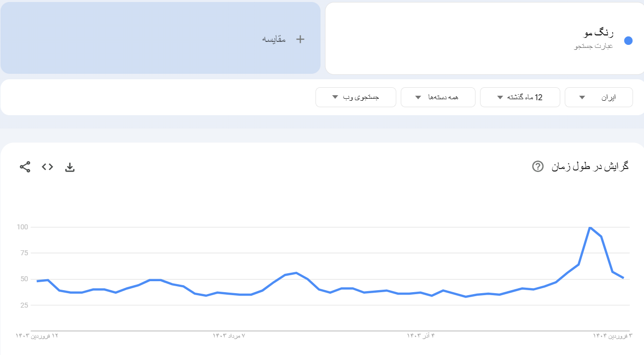Click the ۳ فروردین ۱۴۰۴ axis date label

click(612, 336)
